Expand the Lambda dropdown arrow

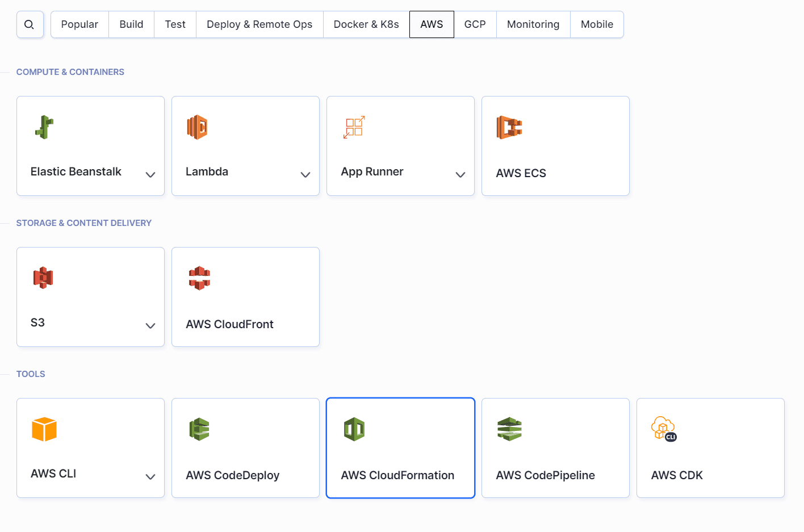pos(305,174)
